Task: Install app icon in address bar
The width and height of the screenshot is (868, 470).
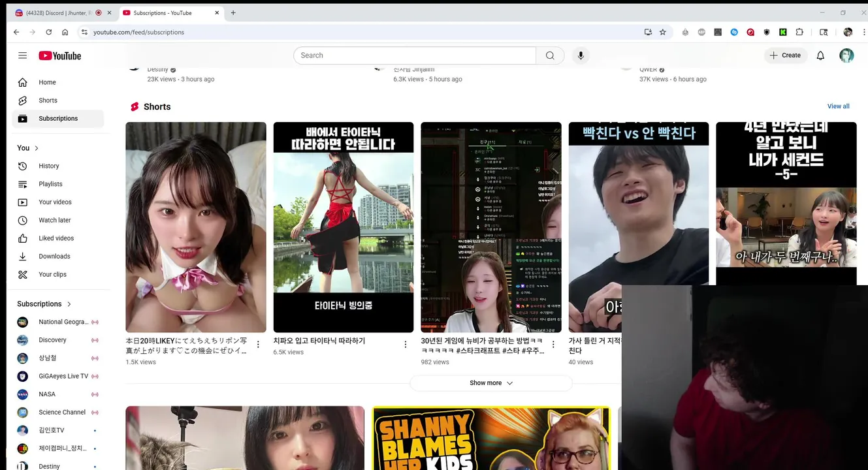Action: click(x=648, y=32)
